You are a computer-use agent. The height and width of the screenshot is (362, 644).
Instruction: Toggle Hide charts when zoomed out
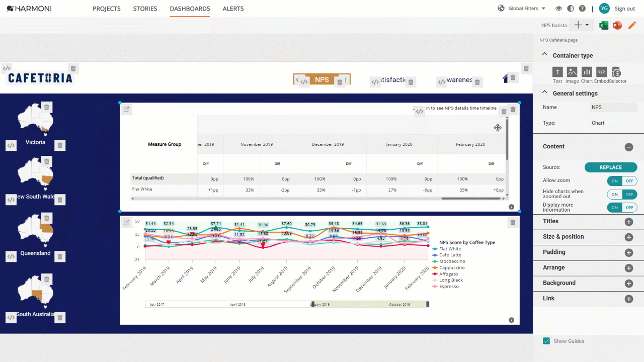tap(622, 194)
